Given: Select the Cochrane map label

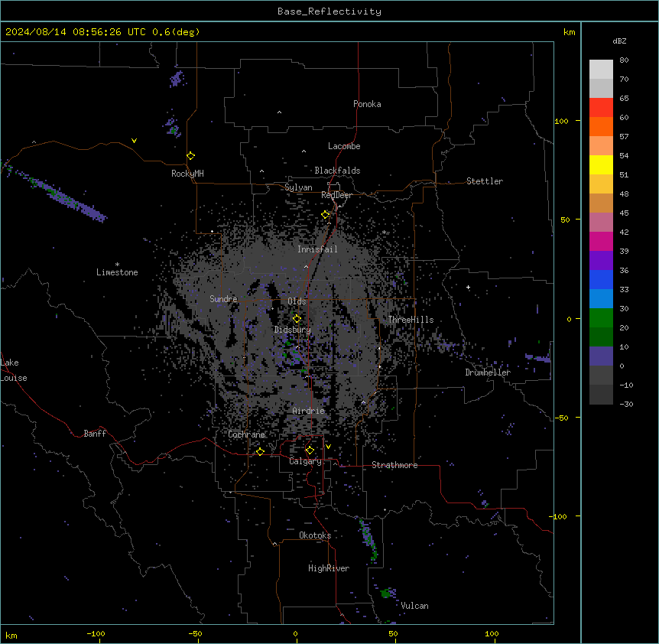Looking at the screenshot, I should [247, 434].
